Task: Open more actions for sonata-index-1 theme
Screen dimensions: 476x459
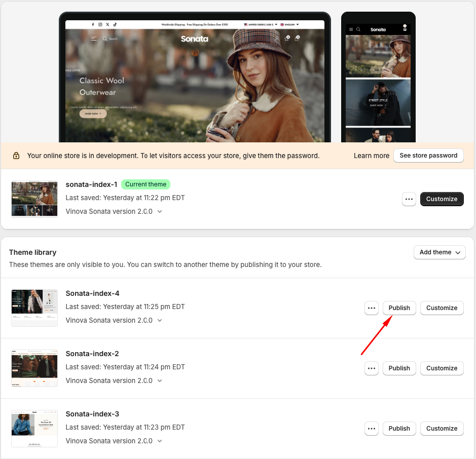Action: [409, 199]
